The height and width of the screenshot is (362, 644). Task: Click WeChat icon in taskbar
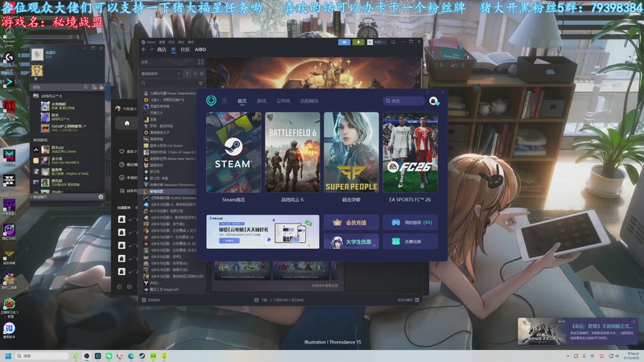[x=109, y=356]
